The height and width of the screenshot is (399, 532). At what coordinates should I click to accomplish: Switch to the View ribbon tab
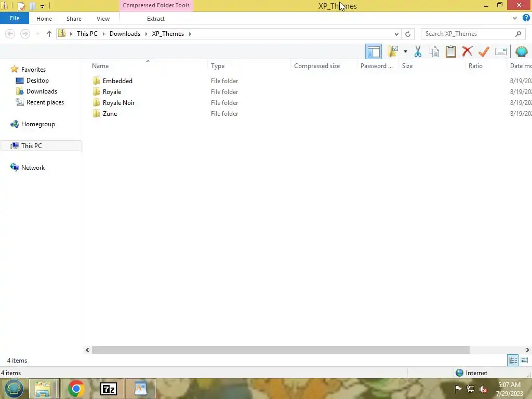103,19
